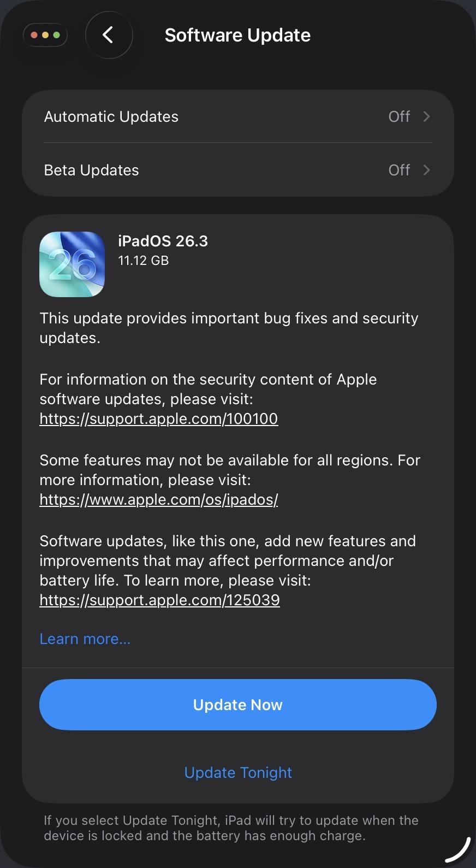Viewport: 476px width, 868px height.
Task: Click the Beta Updates Off status
Action: tap(398, 170)
